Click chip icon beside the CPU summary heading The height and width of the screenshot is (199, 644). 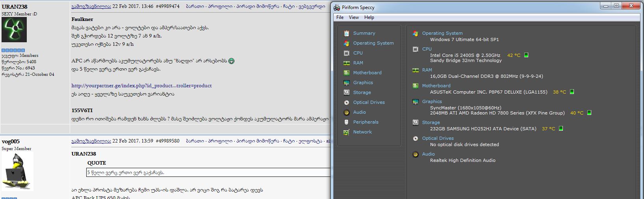pos(415,49)
